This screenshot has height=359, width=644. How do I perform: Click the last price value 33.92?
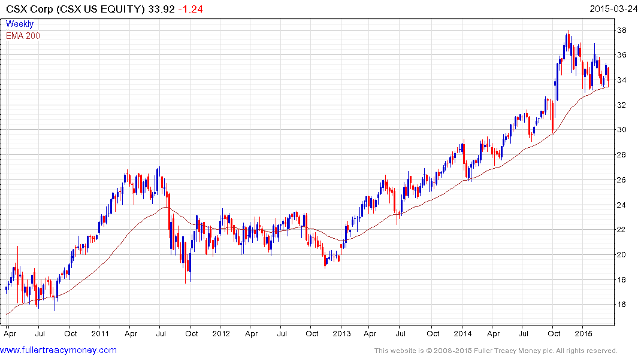161,9
